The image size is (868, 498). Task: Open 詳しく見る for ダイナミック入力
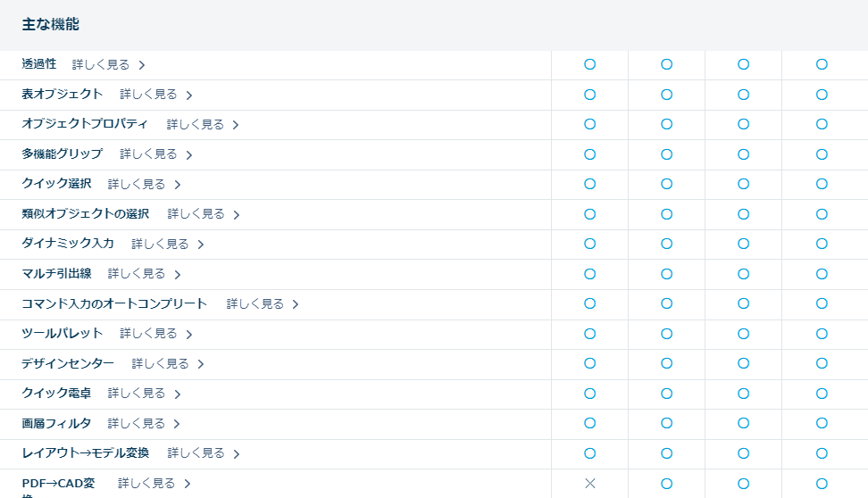pos(159,244)
